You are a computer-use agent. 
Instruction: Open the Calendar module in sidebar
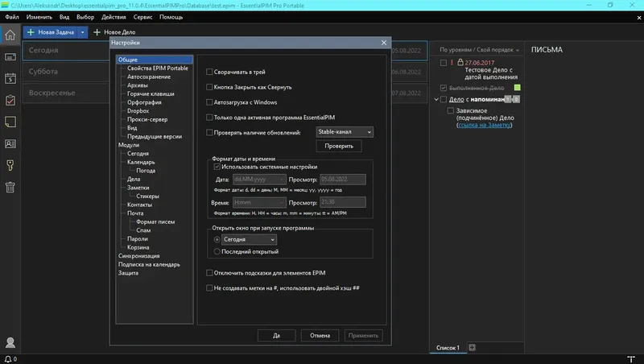[x=10, y=78]
